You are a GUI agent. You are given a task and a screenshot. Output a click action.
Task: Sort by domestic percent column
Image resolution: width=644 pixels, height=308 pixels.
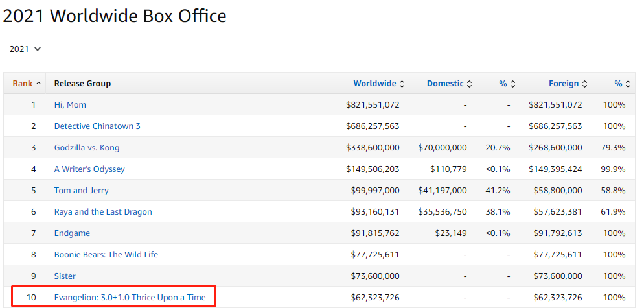pos(507,84)
